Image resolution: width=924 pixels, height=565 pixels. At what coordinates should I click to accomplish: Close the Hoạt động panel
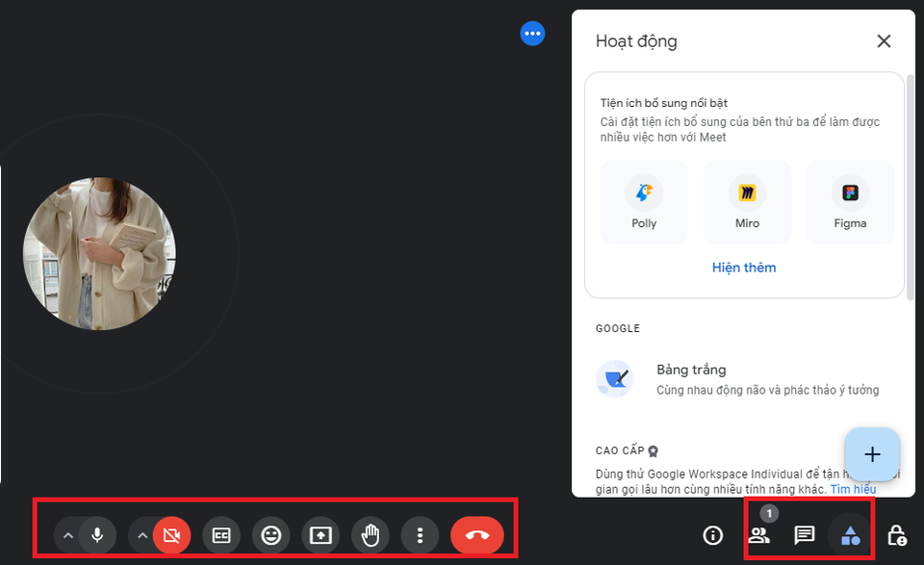(884, 41)
